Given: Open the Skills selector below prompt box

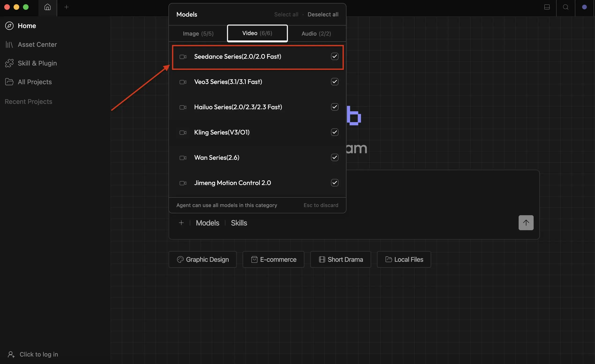Looking at the screenshot, I should [x=239, y=223].
